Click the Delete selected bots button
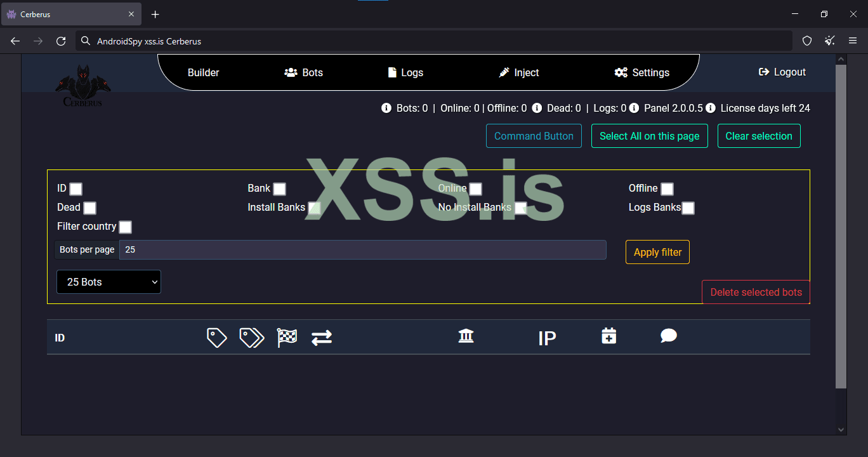Viewport: 868px width, 457px height. coord(756,292)
